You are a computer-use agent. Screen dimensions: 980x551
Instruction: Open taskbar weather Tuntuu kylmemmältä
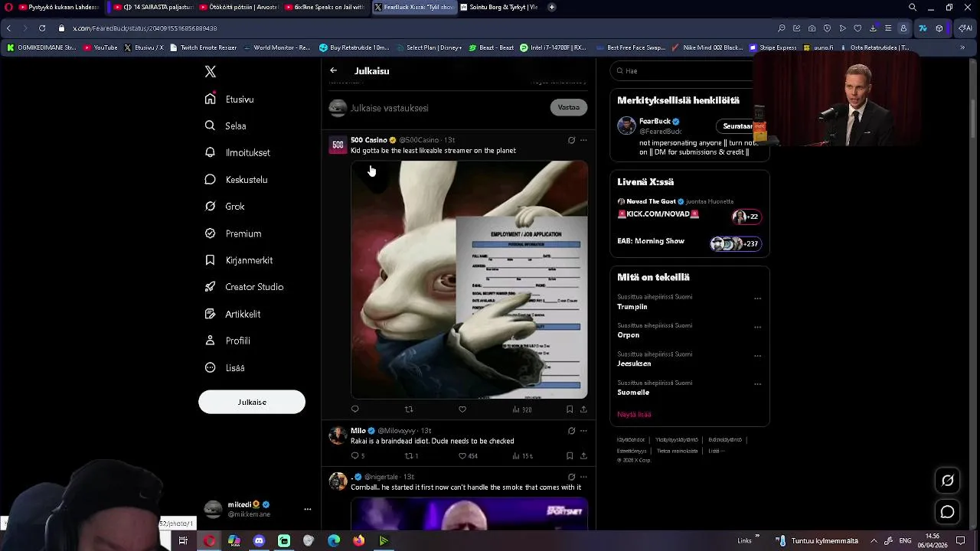[x=816, y=540]
